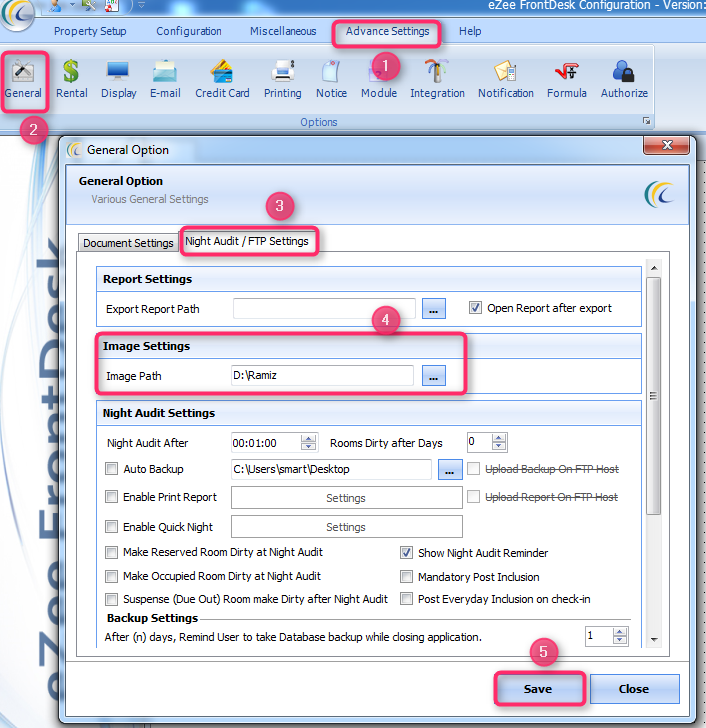Click the Export Report Path field
The height and width of the screenshot is (728, 706).
[x=324, y=309]
